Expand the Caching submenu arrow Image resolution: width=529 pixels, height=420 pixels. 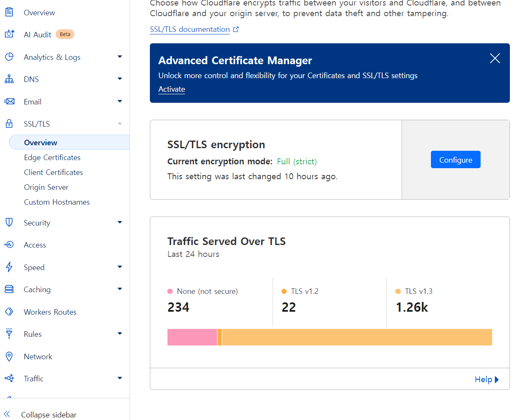point(120,289)
